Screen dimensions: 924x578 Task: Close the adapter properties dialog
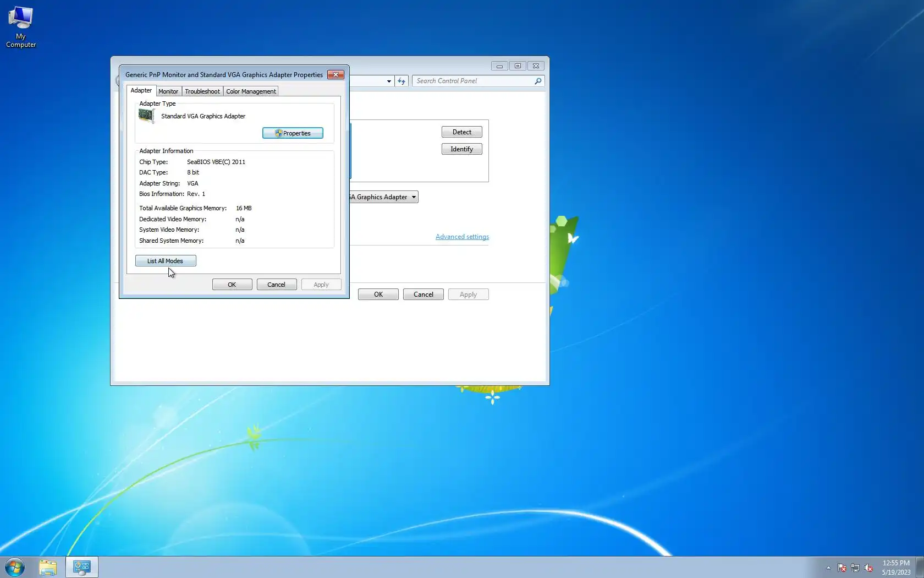point(336,74)
